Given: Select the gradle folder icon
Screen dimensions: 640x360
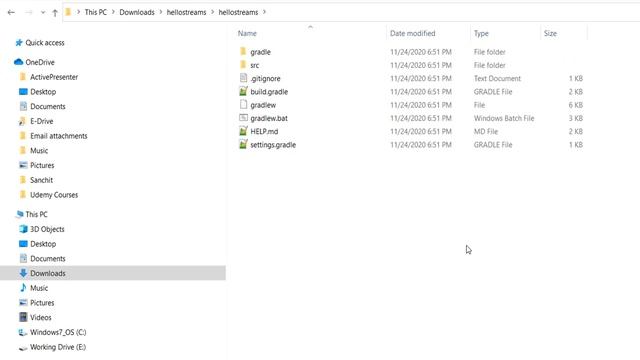Looking at the screenshot, I should [x=243, y=51].
